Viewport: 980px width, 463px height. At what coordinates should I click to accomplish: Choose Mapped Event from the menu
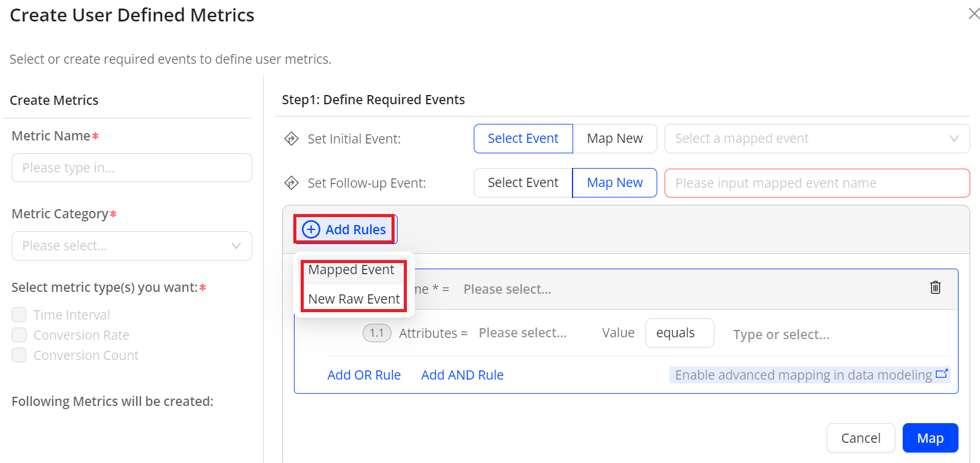[x=351, y=270]
